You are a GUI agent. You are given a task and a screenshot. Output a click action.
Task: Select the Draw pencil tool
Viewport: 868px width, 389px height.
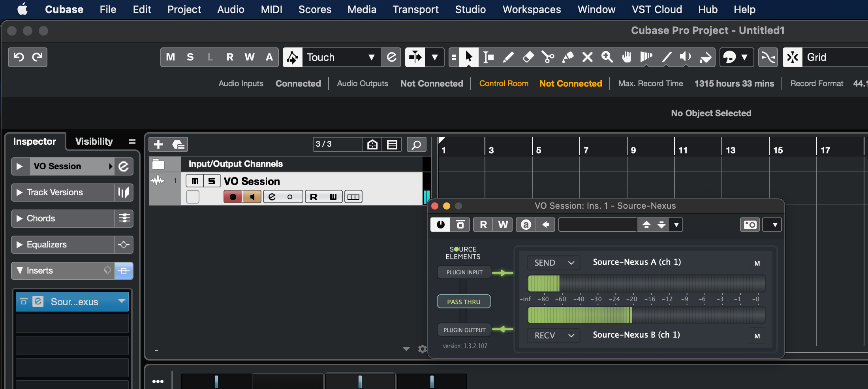pos(508,57)
